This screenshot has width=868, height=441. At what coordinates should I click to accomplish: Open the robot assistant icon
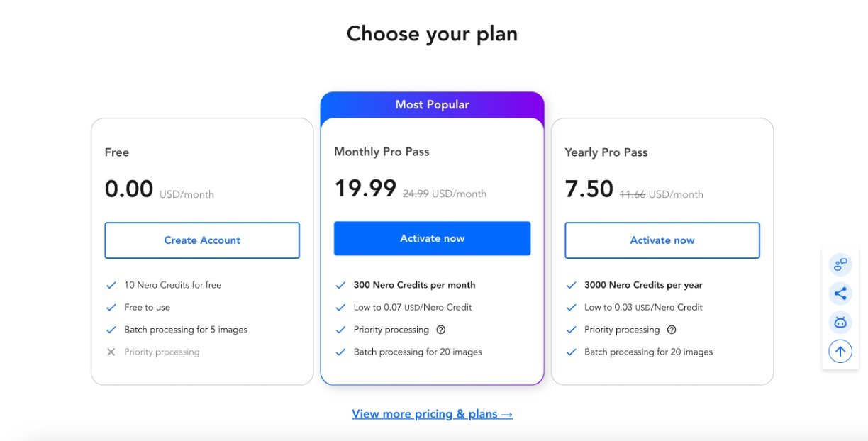tap(840, 323)
